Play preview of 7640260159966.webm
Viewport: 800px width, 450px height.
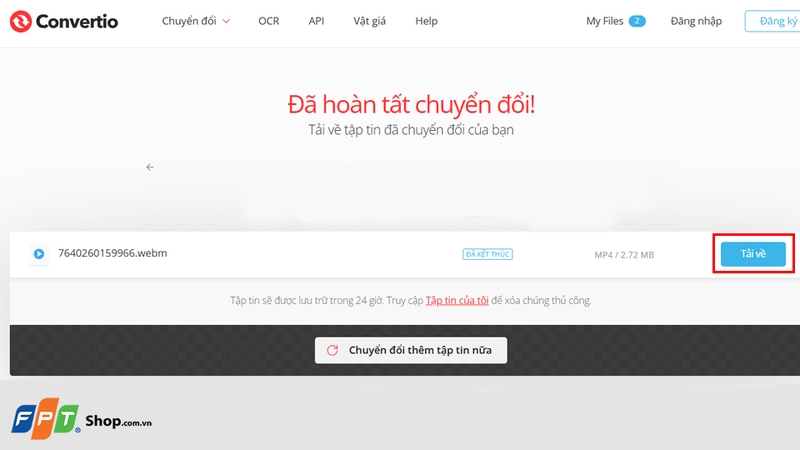(x=39, y=254)
